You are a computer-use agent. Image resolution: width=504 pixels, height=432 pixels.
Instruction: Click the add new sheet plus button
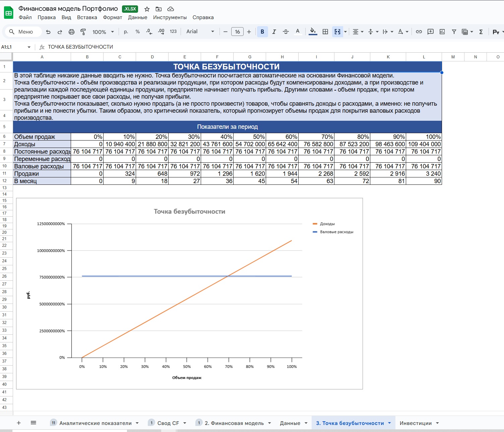point(19,423)
